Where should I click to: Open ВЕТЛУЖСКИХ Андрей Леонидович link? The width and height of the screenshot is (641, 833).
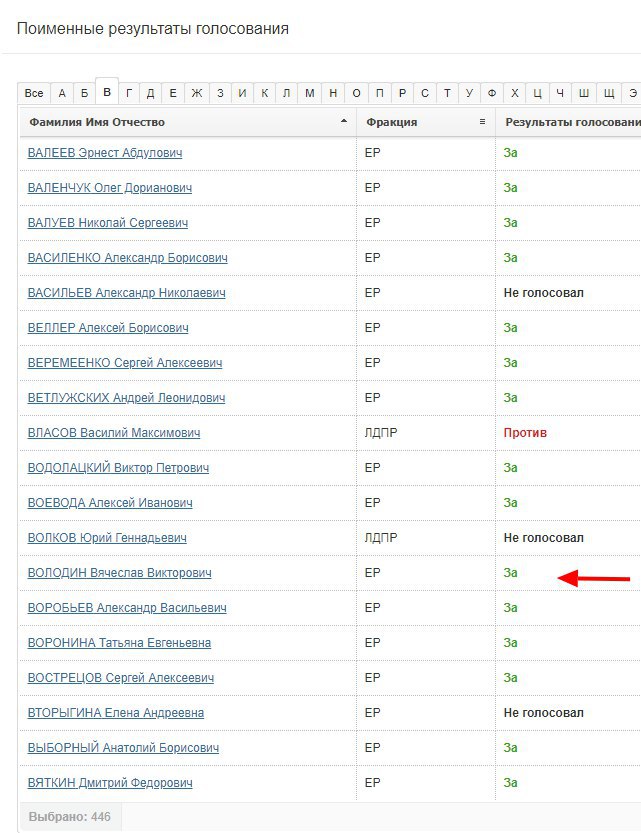pos(126,398)
